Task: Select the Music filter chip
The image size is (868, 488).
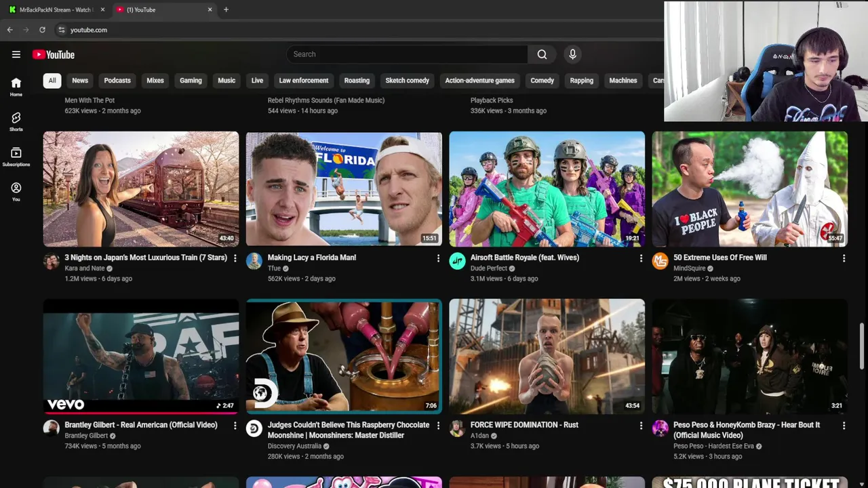Action: (226, 81)
